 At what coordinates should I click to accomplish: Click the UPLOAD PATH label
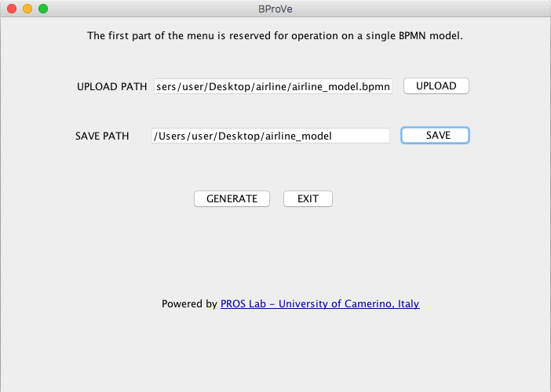[x=111, y=87]
